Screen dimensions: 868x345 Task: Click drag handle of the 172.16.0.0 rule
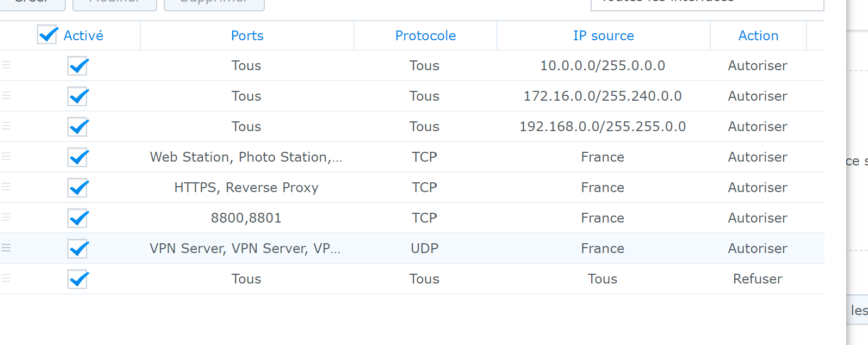(x=6, y=95)
